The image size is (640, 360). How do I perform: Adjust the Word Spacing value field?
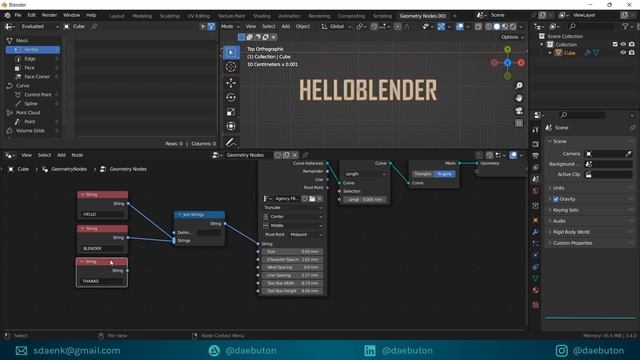click(x=293, y=267)
